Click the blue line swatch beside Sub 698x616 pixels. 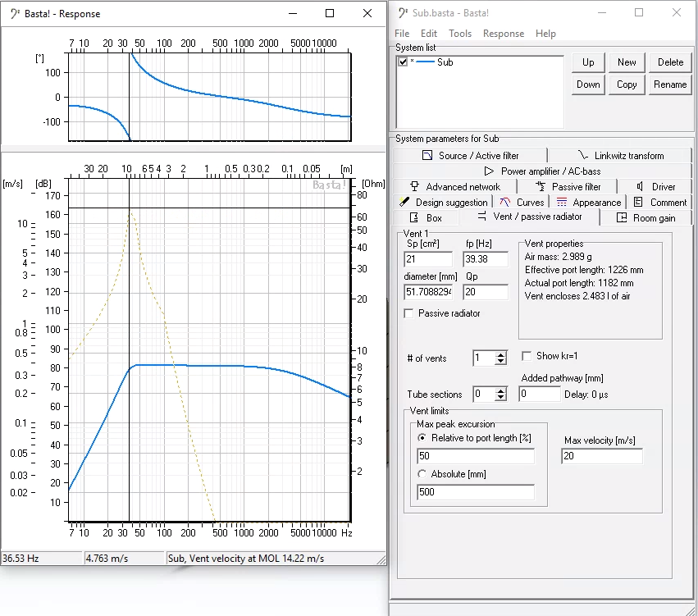[x=425, y=62]
